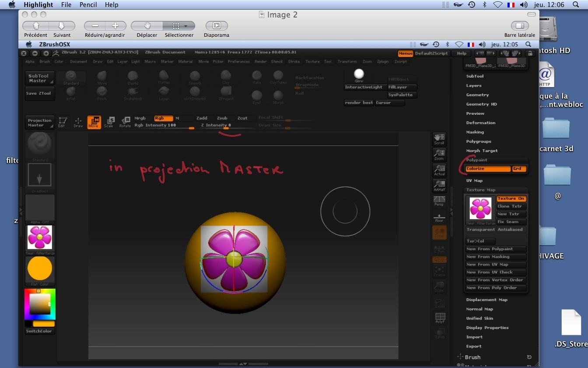Toggle the Zadd mode
588x368 pixels.
(x=202, y=118)
